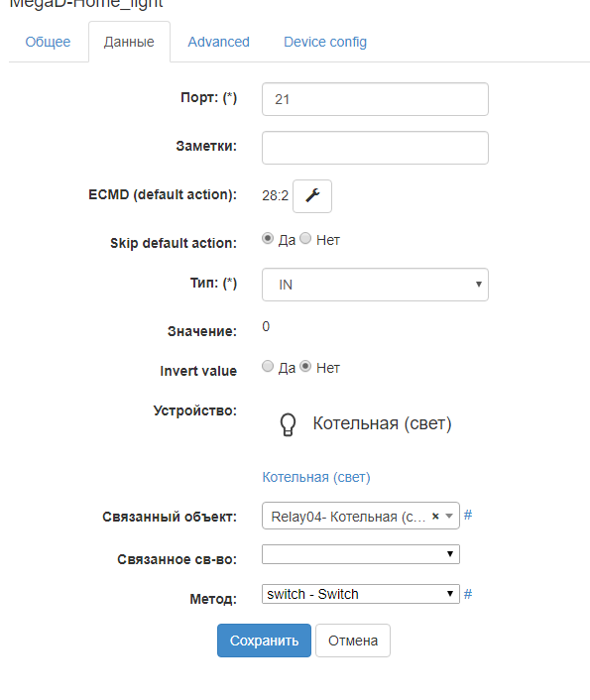Viewport: 590px width, 700px height.
Task: Click the light bulb device icon
Action: coord(288,424)
